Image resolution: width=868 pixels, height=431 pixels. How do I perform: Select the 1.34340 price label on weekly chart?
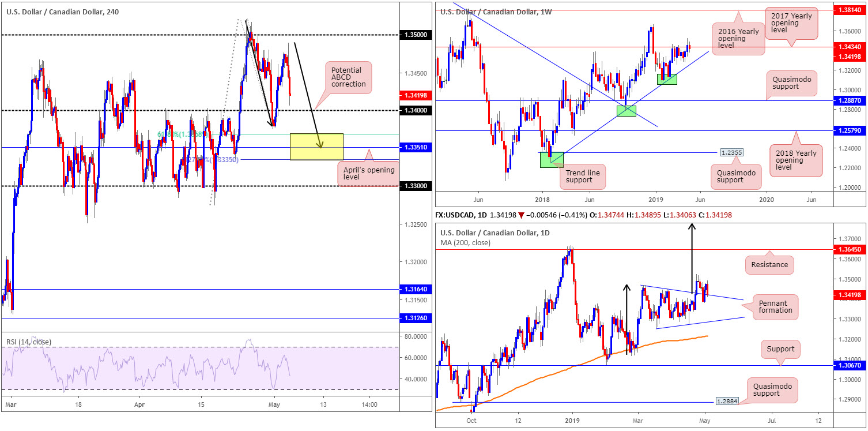(849, 47)
